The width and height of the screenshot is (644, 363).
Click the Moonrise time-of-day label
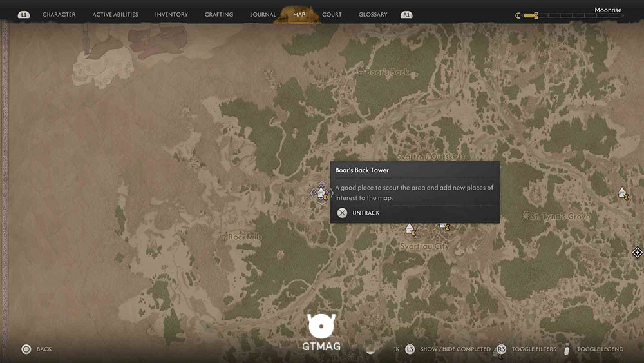(608, 10)
